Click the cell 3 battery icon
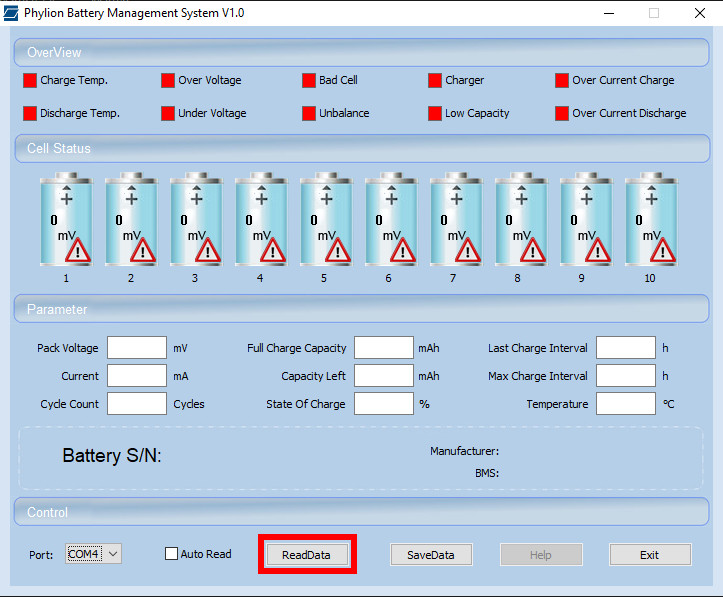Image resolution: width=723 pixels, height=597 pixels. point(195,220)
